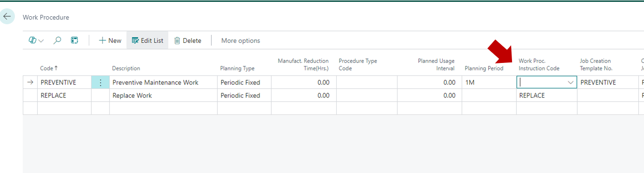Click REPLACE instruction code cell
The image size is (644, 173).
tap(547, 96)
